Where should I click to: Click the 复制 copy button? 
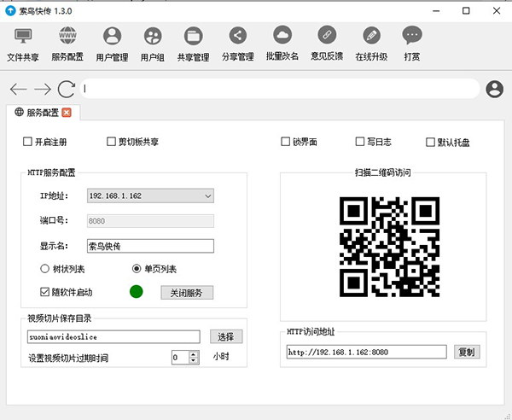click(467, 352)
